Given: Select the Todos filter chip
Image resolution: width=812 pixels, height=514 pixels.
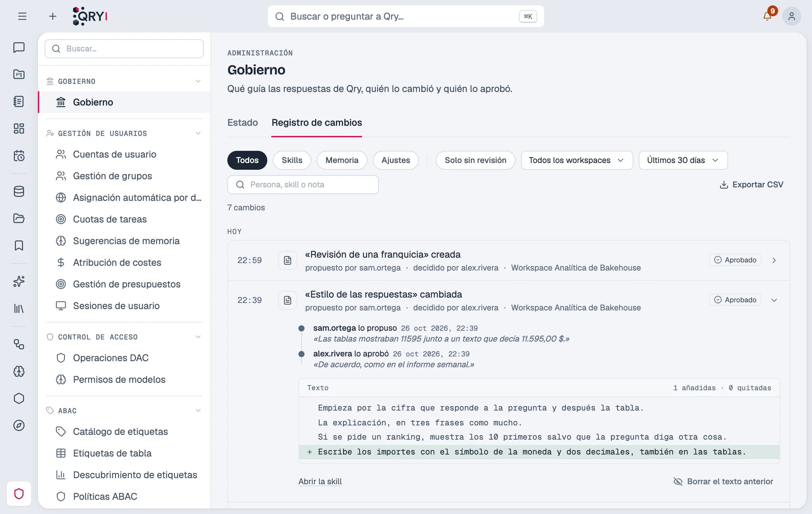Looking at the screenshot, I should [247, 160].
